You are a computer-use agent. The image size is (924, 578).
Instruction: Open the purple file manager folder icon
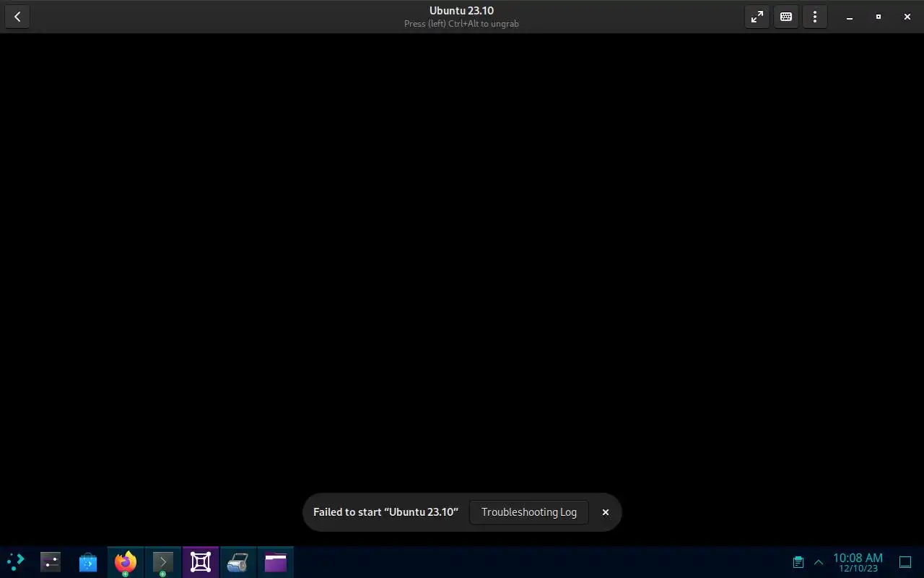(276, 562)
